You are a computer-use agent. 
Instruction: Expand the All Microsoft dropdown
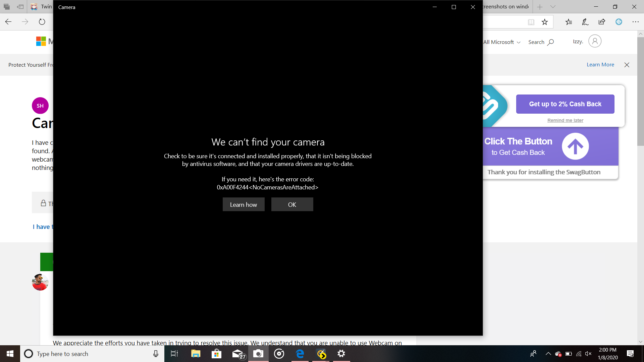pos(502,42)
